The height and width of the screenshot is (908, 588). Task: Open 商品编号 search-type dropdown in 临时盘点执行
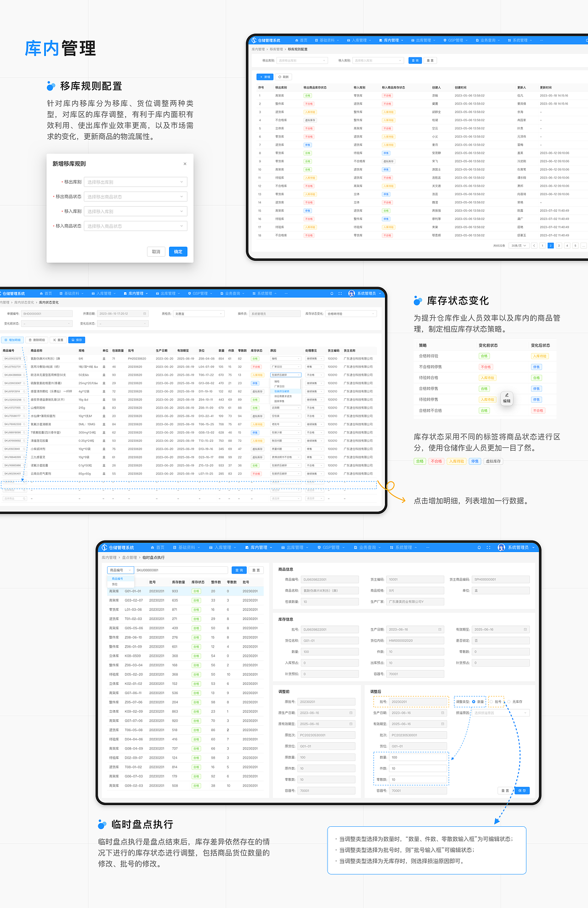(120, 570)
